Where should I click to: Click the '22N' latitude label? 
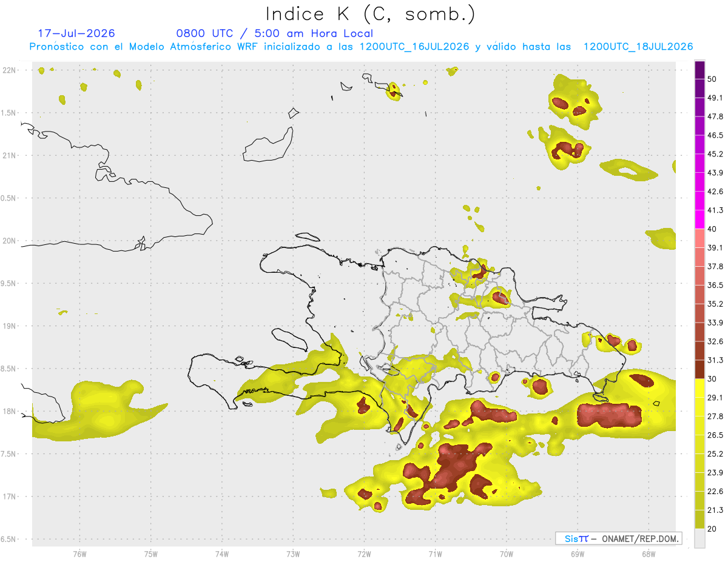pyautogui.click(x=10, y=70)
